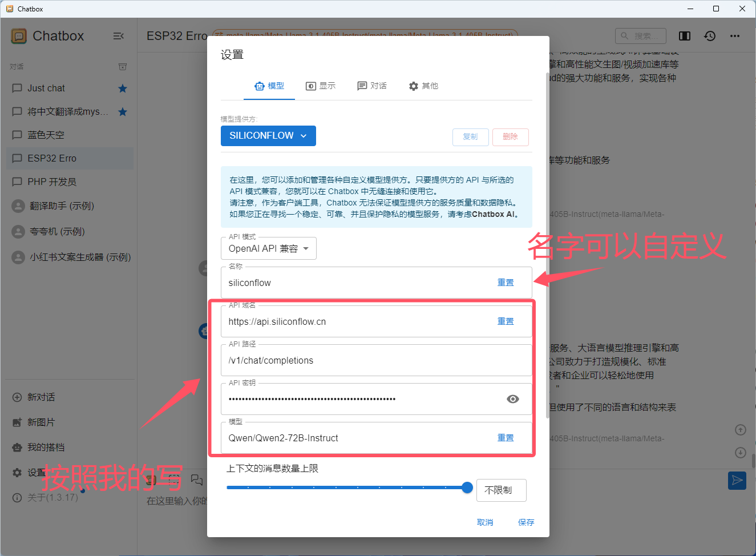Viewport: 756px width, 556px height.
Task: Switch to the 显示 tab
Action: [x=321, y=86]
